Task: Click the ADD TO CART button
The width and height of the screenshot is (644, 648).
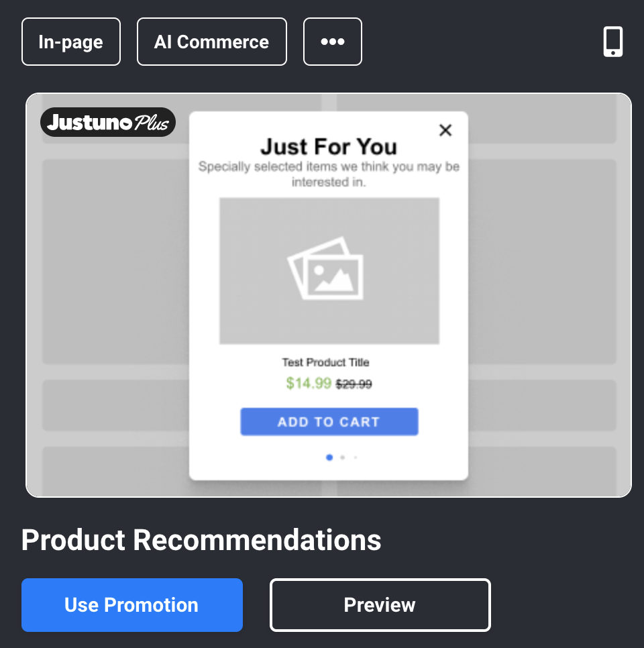Action: click(x=329, y=421)
